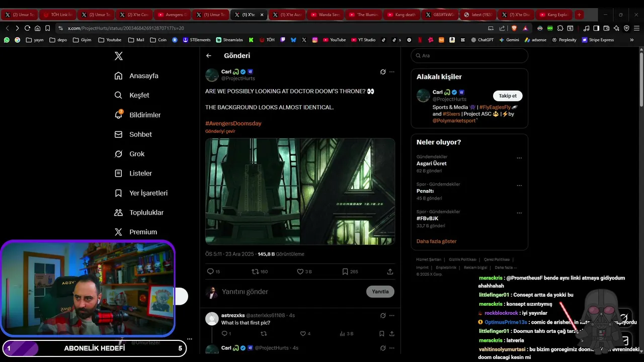Click the back arrow beside Gönderi
This screenshot has height=362, width=644.
209,56
